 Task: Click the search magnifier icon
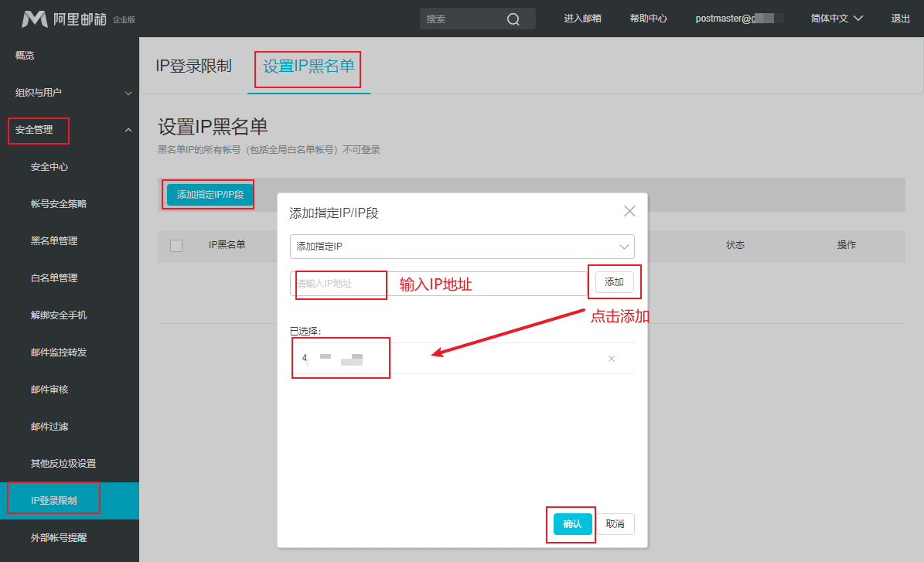tap(513, 18)
